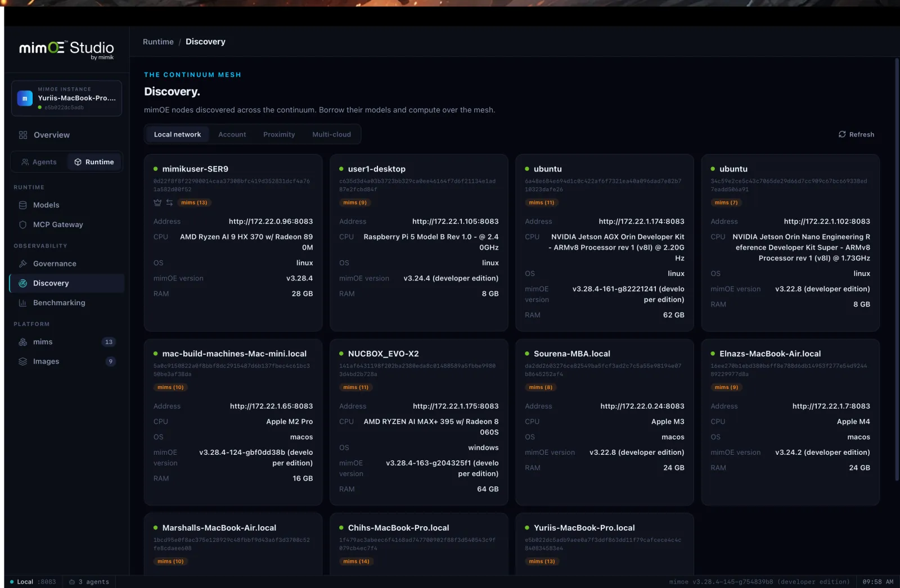Click mims (14) badge on Chihs-MacBook-Pro.local
Viewport: 900px width, 588px height.
[356, 562]
